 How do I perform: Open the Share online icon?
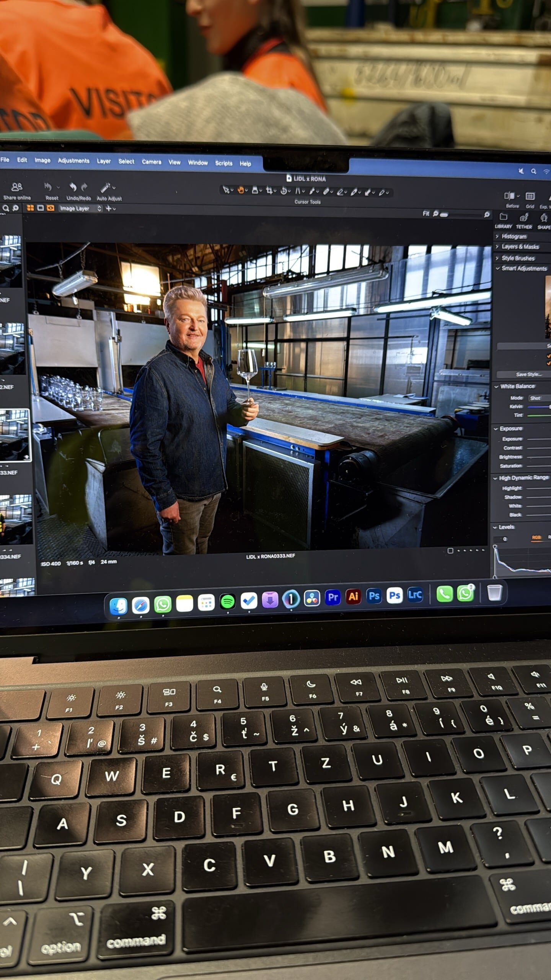(x=17, y=187)
